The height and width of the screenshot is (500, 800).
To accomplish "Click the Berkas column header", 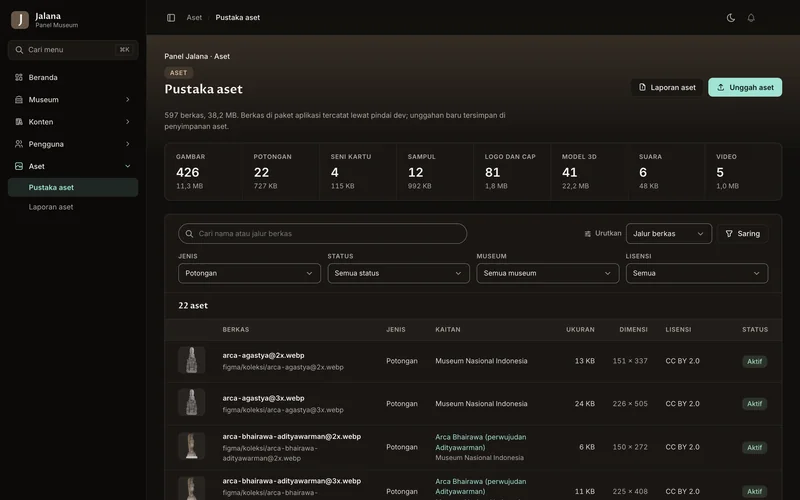I will (236, 330).
